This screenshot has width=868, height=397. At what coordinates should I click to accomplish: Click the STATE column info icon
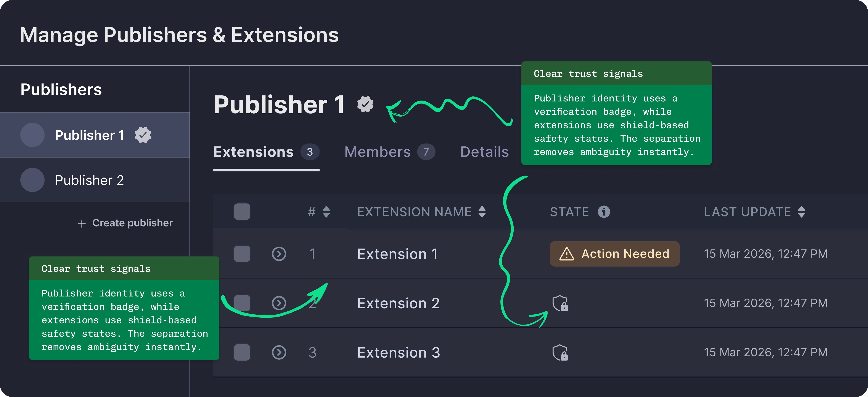point(603,212)
